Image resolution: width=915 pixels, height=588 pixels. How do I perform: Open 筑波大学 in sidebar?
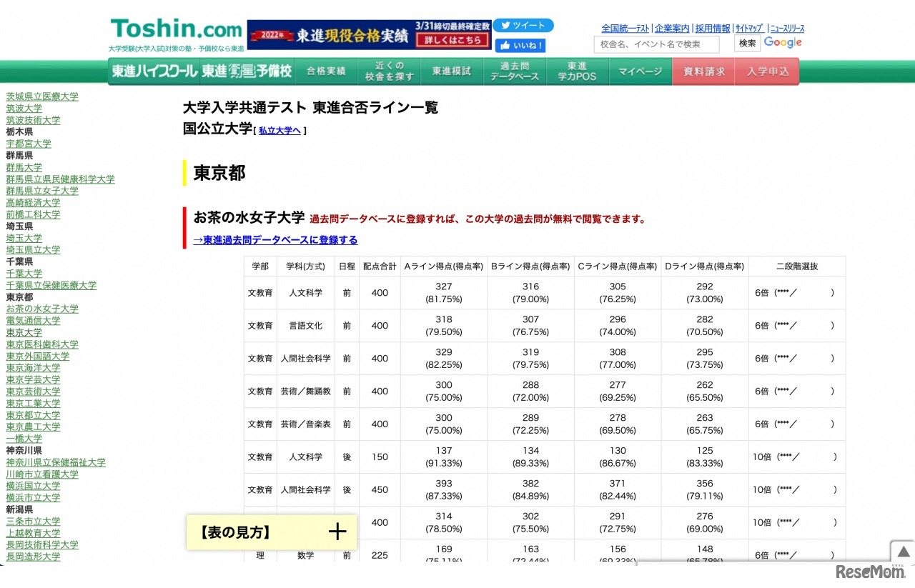24,109
